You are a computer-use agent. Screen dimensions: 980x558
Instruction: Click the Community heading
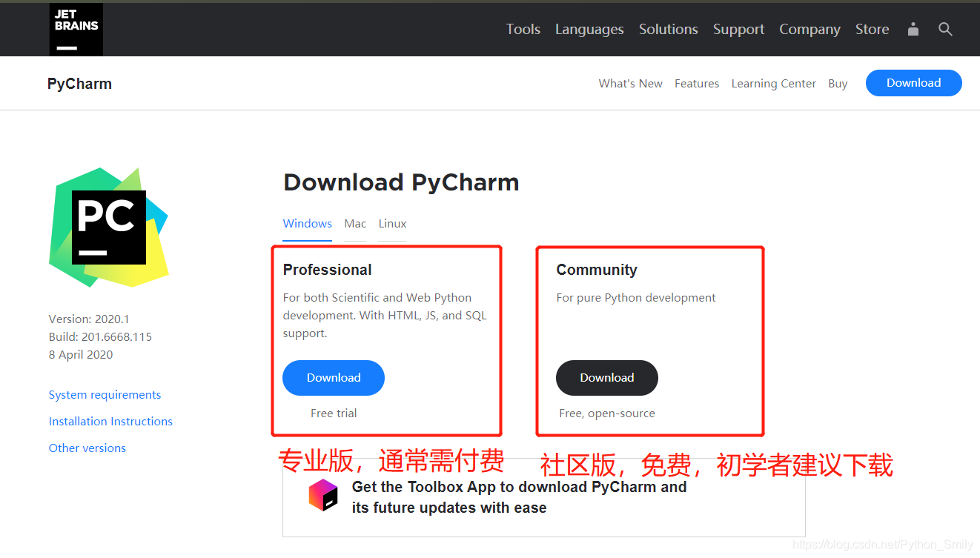click(x=597, y=270)
